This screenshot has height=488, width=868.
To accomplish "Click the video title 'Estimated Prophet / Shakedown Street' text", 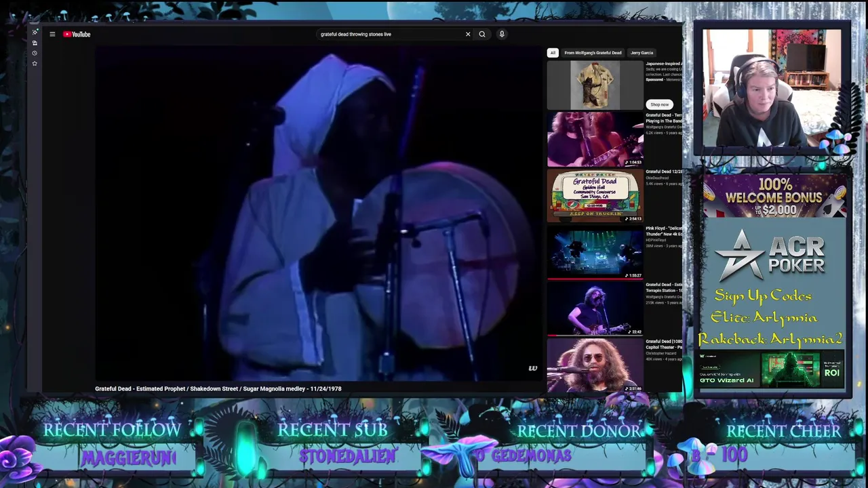I will (x=218, y=388).
